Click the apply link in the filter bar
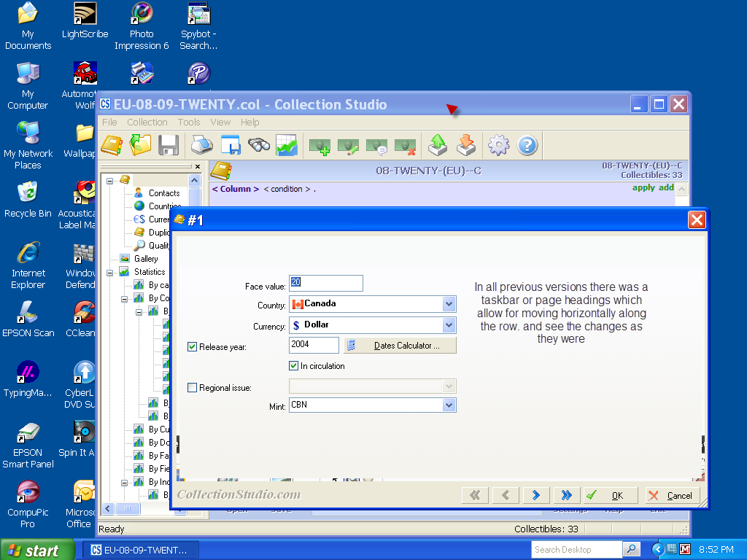Screen dimensions: 747x560 pyautogui.click(x=643, y=187)
